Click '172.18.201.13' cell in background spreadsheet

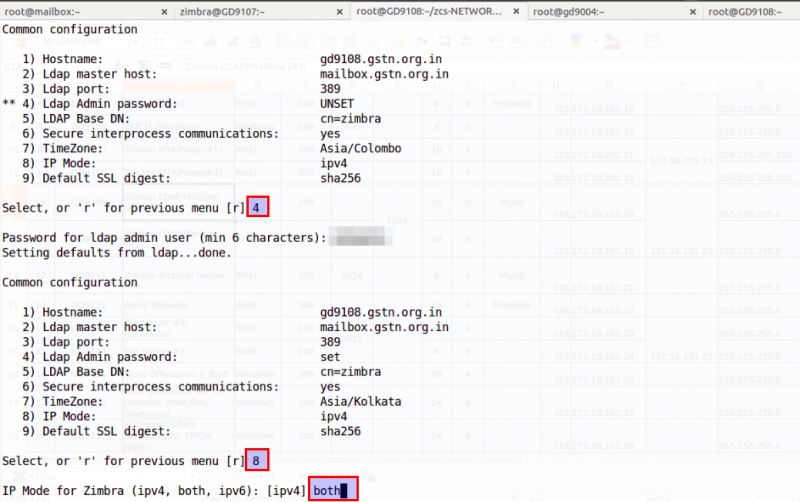pos(681,161)
